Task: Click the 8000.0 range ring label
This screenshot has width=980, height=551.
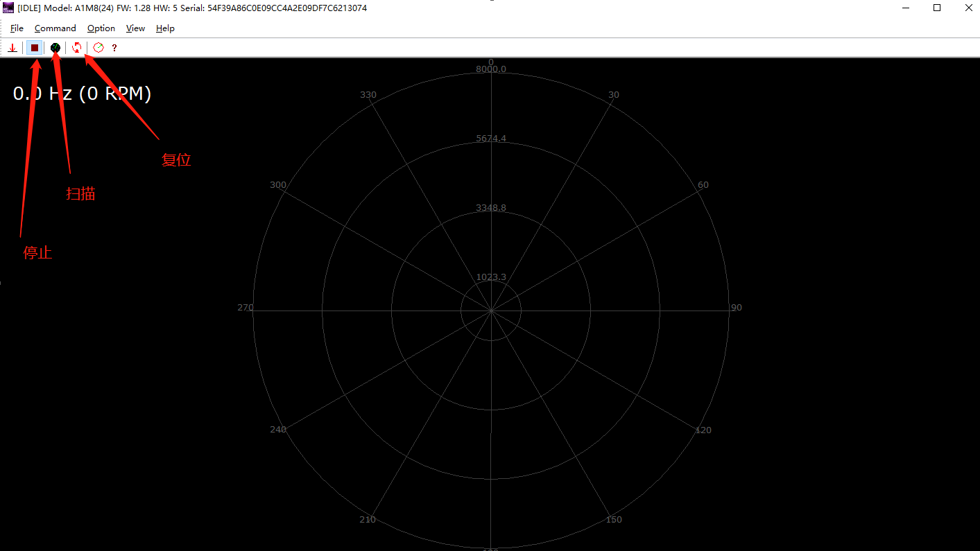Action: (491, 69)
